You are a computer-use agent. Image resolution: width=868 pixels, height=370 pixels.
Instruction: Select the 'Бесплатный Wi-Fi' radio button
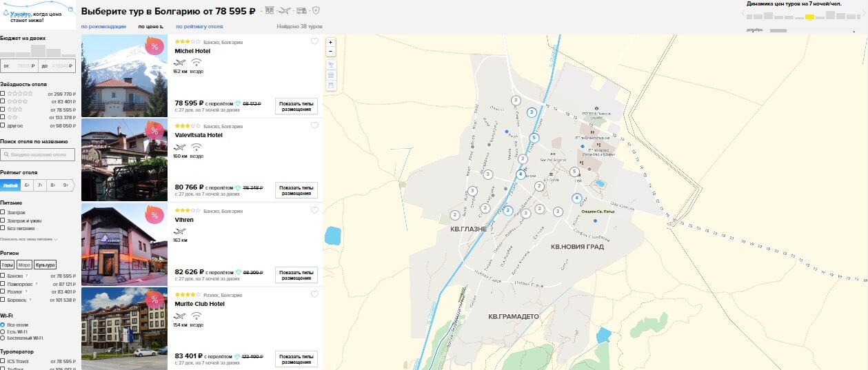tap(3, 338)
